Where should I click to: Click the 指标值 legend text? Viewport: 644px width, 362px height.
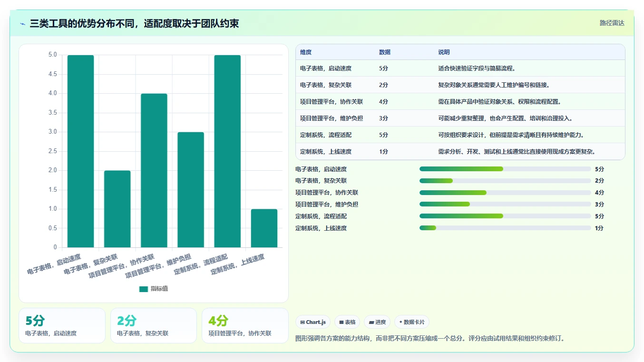tap(159, 289)
